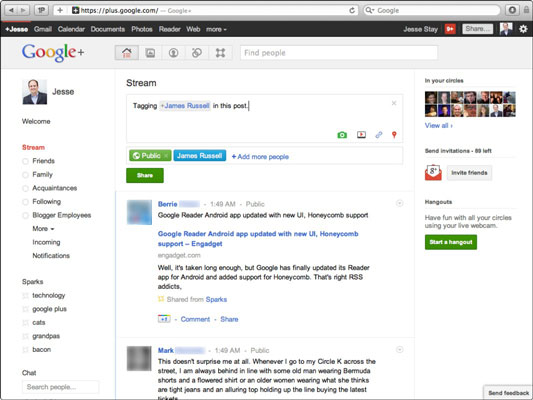Click the +1 button on Berrie's post
The image size is (533, 400).
pyautogui.click(x=164, y=319)
